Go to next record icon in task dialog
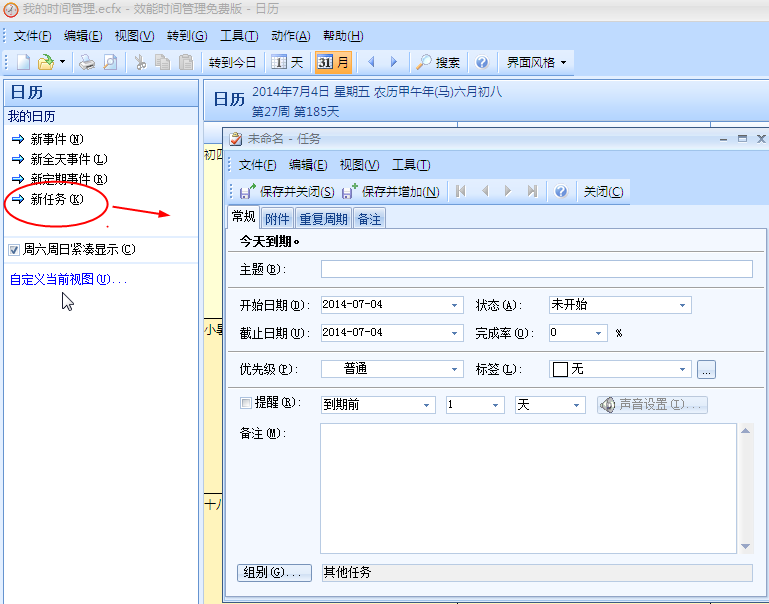Screen dimensions: 769x604 (508, 191)
